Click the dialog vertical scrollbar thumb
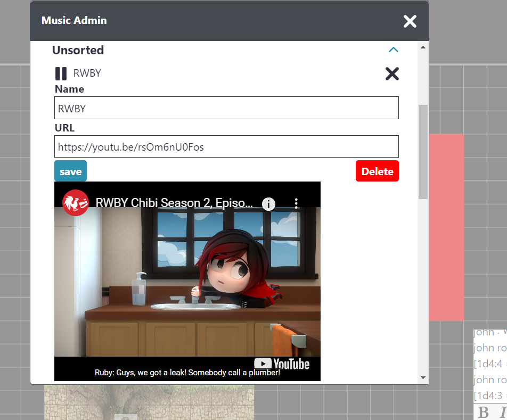 point(423,152)
